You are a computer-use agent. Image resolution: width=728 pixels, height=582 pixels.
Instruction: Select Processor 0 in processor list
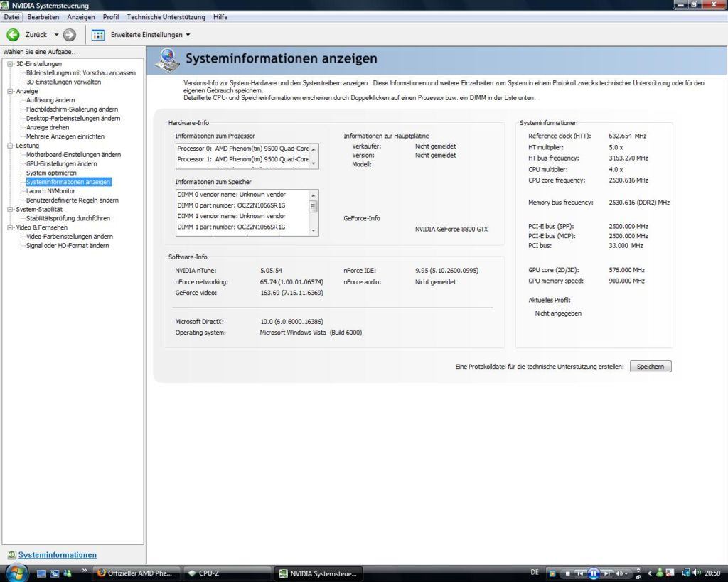pyautogui.click(x=242, y=149)
